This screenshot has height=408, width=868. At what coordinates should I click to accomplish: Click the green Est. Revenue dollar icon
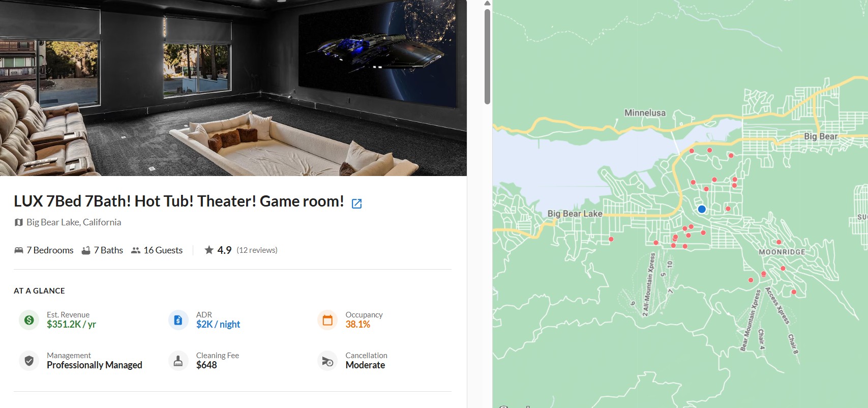click(x=29, y=320)
